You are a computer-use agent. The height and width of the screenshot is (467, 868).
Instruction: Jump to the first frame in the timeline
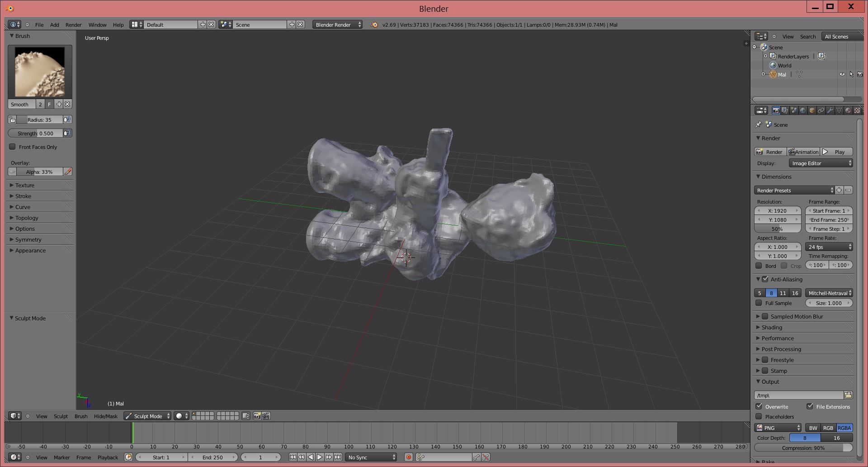pos(292,457)
